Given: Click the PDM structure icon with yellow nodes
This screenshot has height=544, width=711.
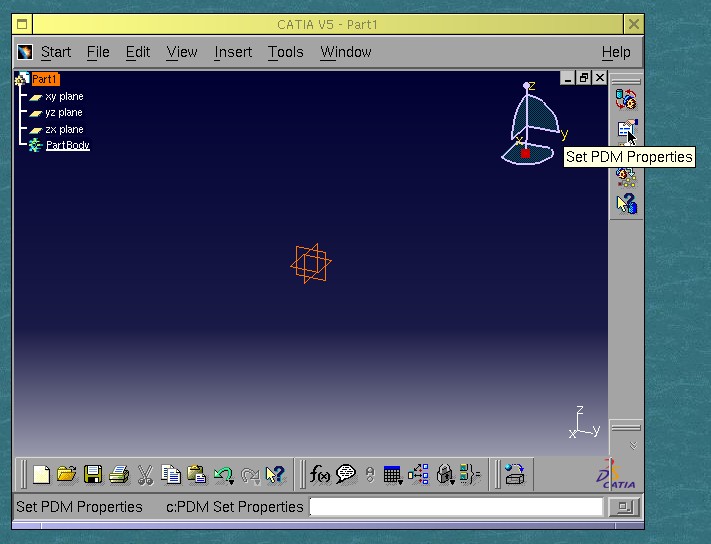Looking at the screenshot, I should (x=626, y=177).
